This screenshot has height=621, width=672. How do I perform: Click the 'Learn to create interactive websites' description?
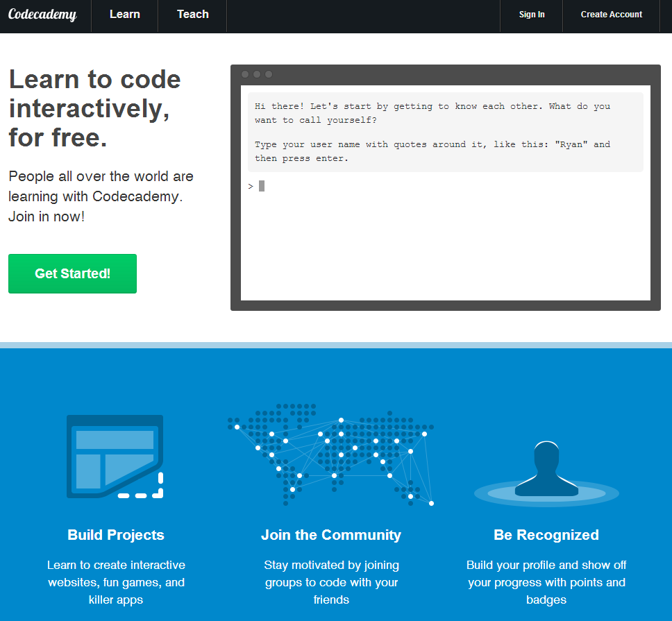point(116,582)
